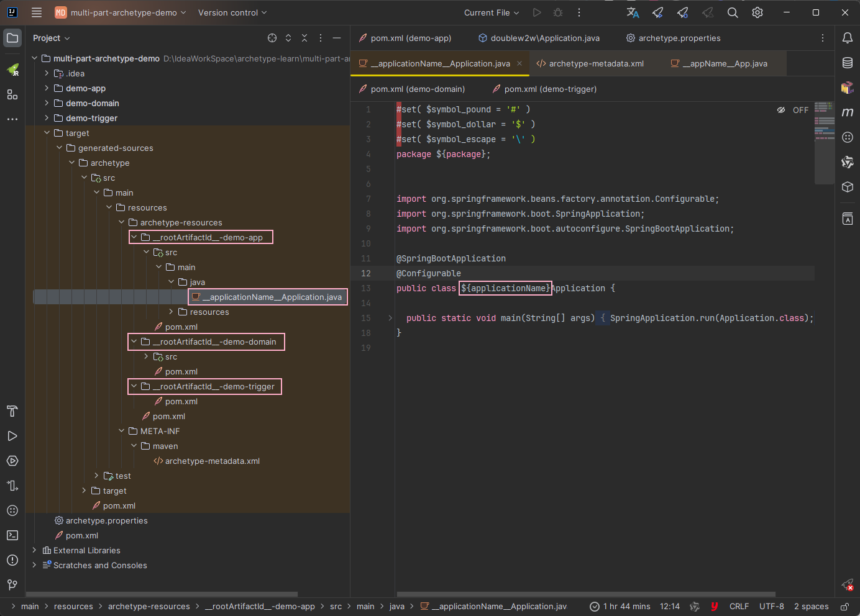Open Project panel options menu

click(x=321, y=38)
